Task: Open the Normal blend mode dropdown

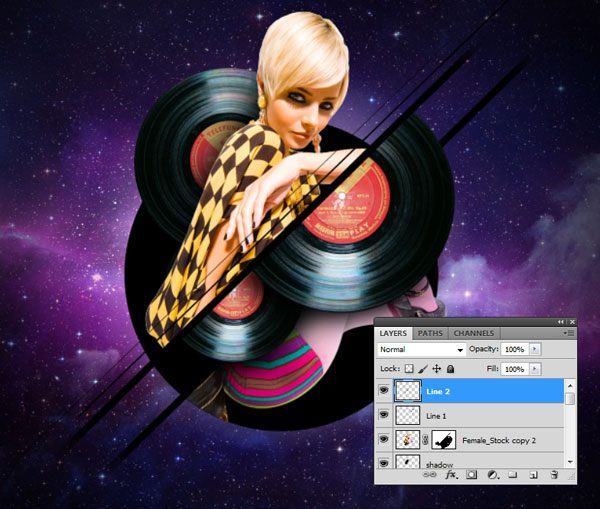Action: click(421, 350)
